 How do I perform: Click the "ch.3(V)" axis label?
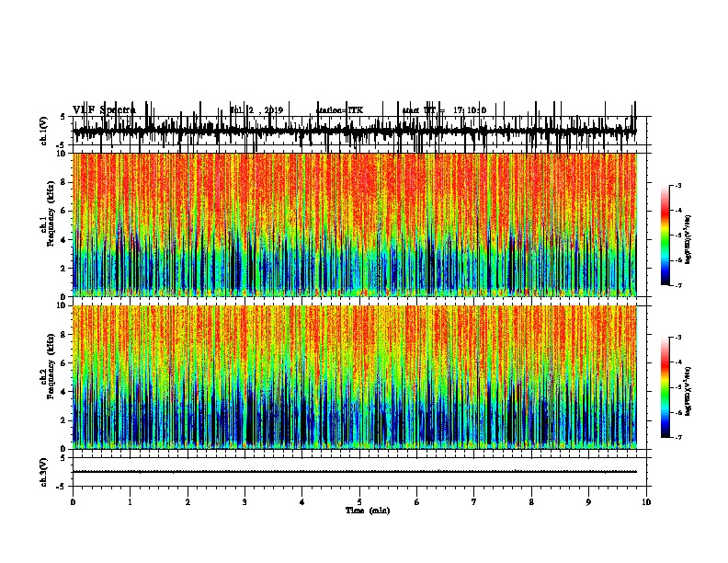tap(43, 472)
